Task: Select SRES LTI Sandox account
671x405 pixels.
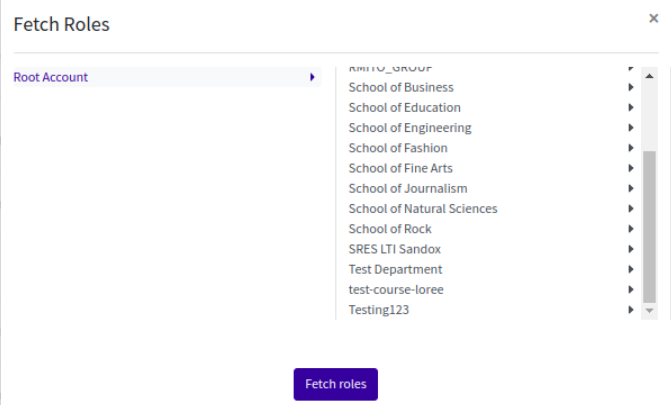Action: click(394, 249)
